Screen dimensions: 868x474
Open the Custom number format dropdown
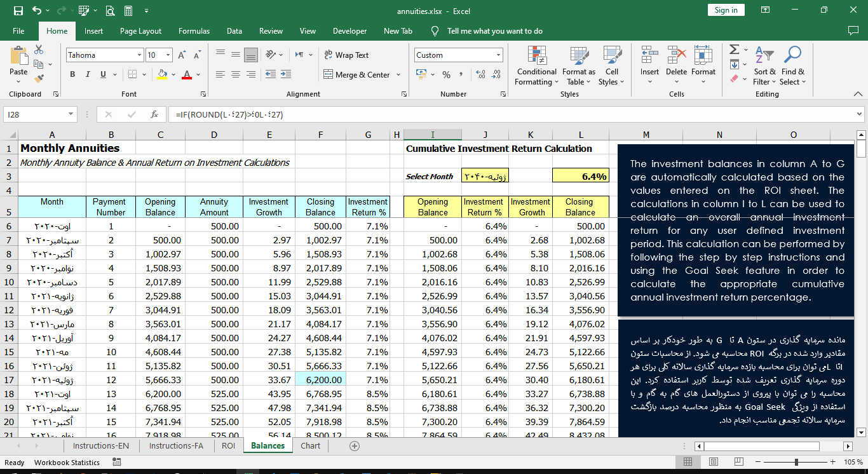(x=498, y=55)
